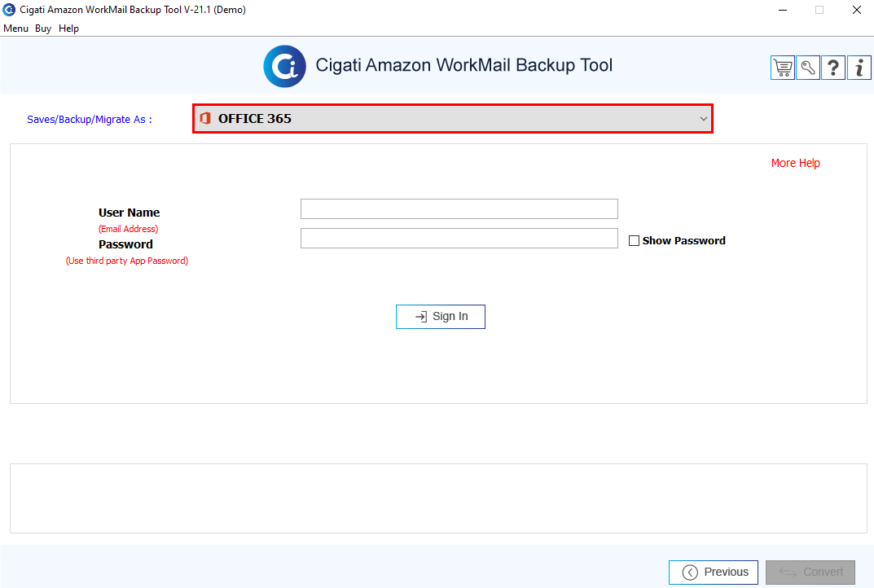Click the "(Email Address)" hint text

[x=128, y=229]
